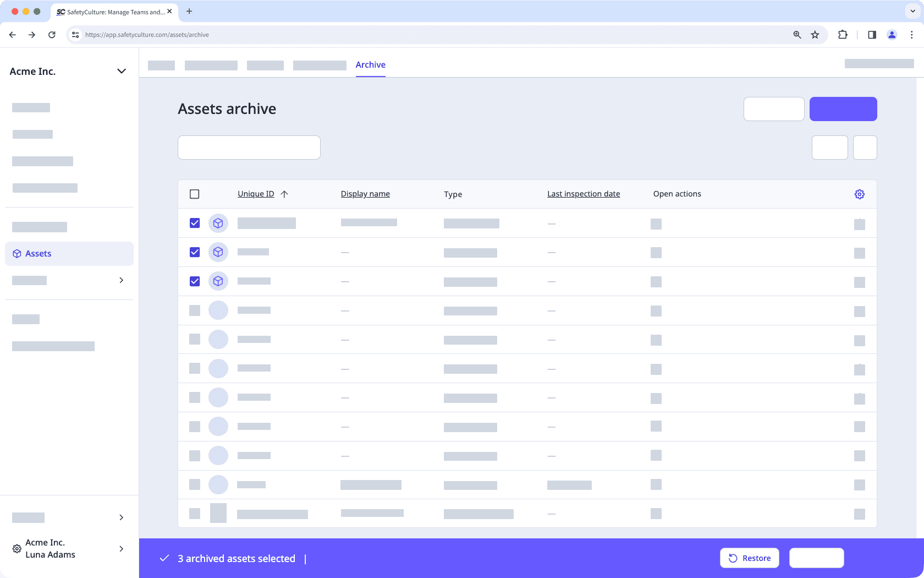Uncheck the first selected asset row

click(x=195, y=223)
